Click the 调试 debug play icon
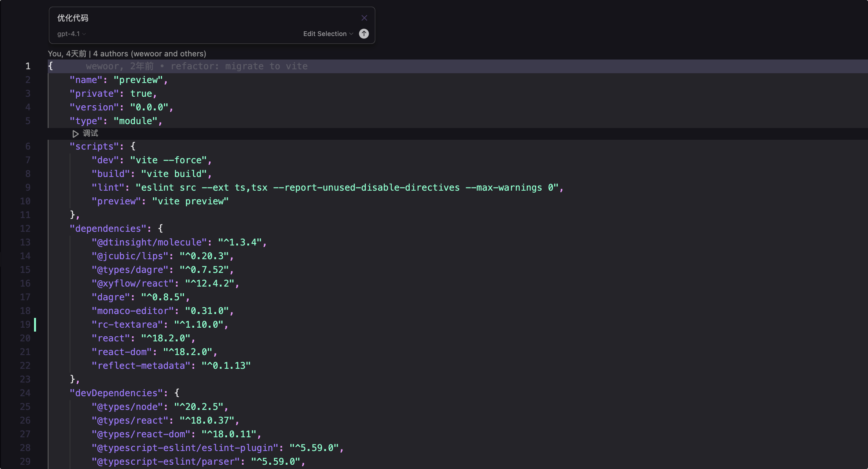Viewport: 868px width, 469px height. [75, 134]
